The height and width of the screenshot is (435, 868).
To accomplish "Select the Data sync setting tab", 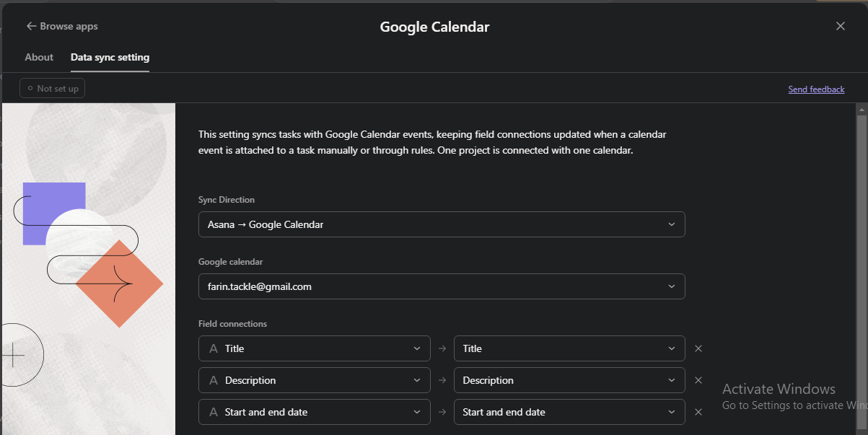I will pyautogui.click(x=110, y=57).
